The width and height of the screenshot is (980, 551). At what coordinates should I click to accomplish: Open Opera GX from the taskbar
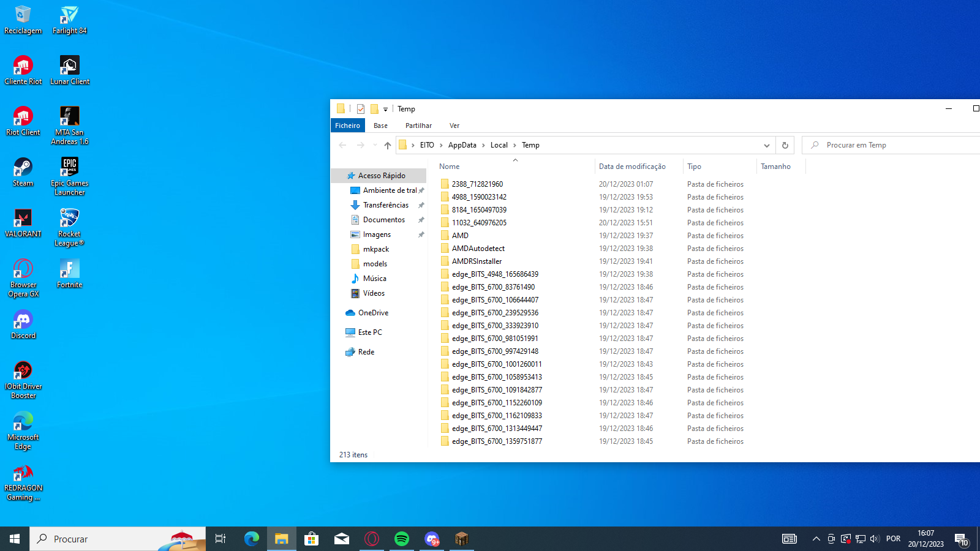pos(372,539)
